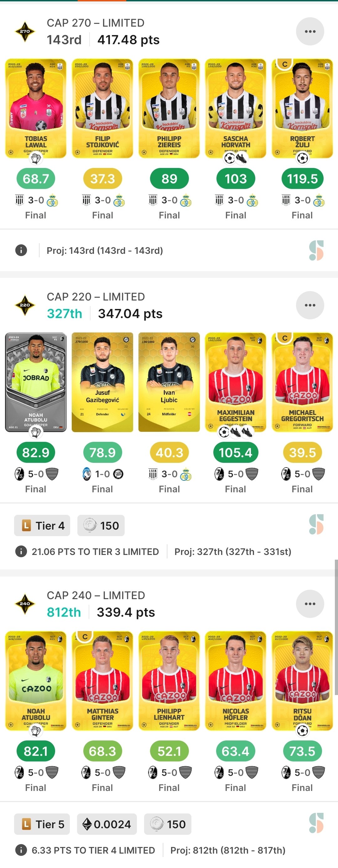Click Maximilian Eggestein score 105.4

coord(236,452)
